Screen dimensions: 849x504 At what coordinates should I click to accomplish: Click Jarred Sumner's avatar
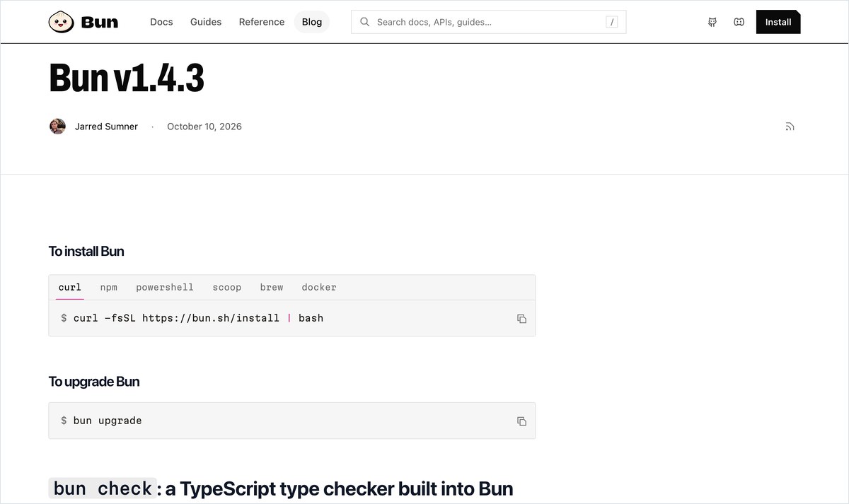(57, 127)
